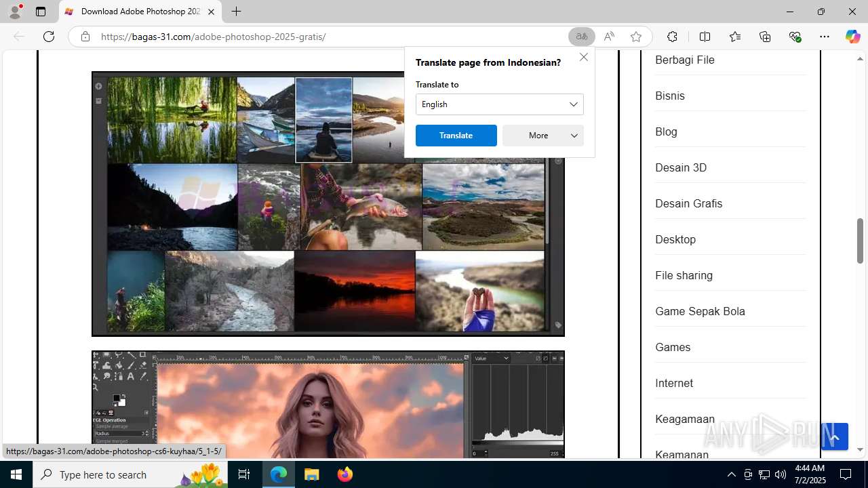
Task: Toggle split screen icon
Action: click(x=705, y=37)
